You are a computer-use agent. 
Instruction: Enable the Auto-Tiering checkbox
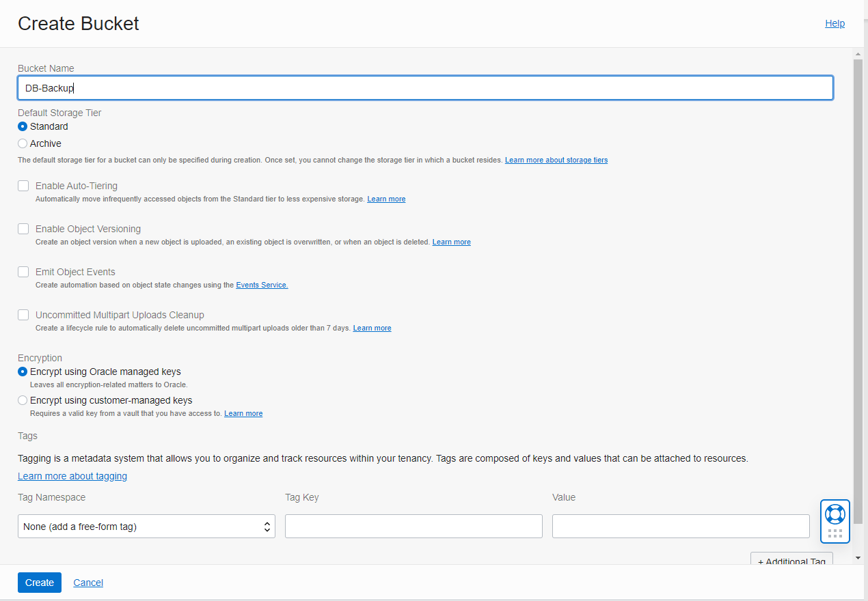tap(23, 185)
